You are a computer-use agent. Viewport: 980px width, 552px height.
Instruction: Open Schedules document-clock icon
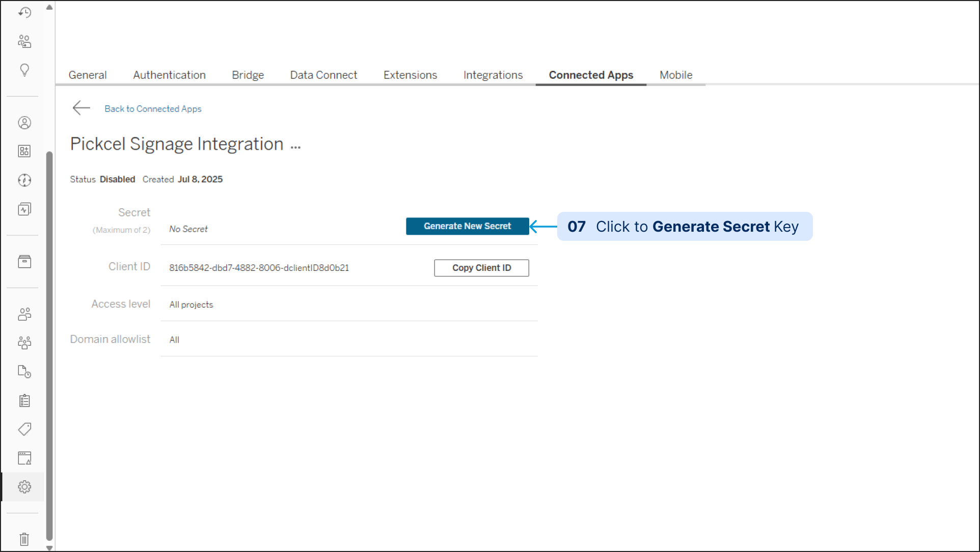pos(24,372)
